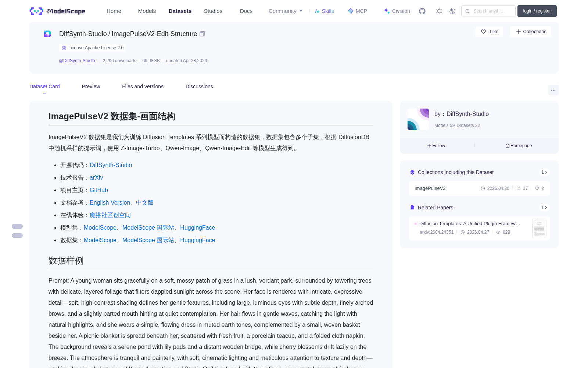Visit the organization Homepage
Image resolution: width=588 pixels, height=368 pixels.
point(519,146)
